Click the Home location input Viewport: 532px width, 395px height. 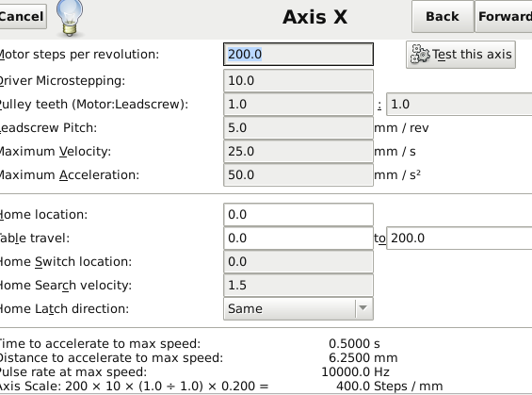pyautogui.click(x=298, y=215)
